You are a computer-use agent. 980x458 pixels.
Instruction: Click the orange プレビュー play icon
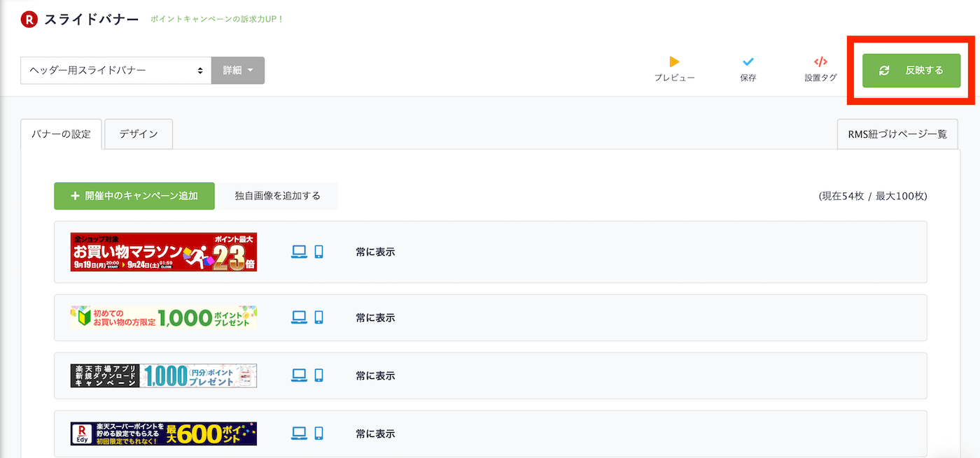674,62
